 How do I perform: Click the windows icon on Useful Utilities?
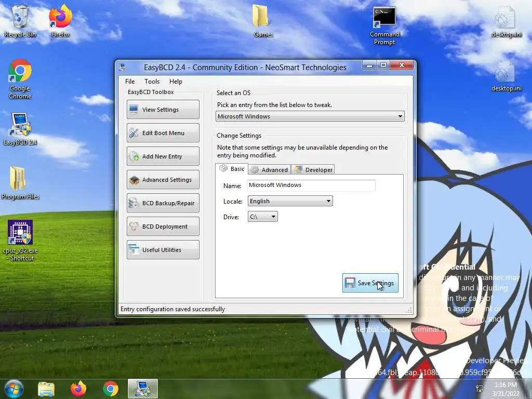134,250
